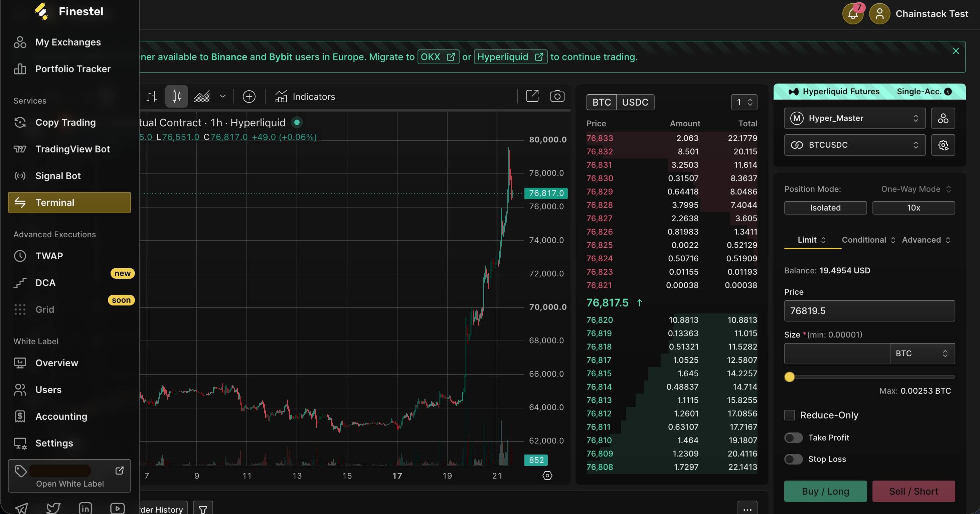Take a chart snapshot with the camera icon

pos(557,96)
